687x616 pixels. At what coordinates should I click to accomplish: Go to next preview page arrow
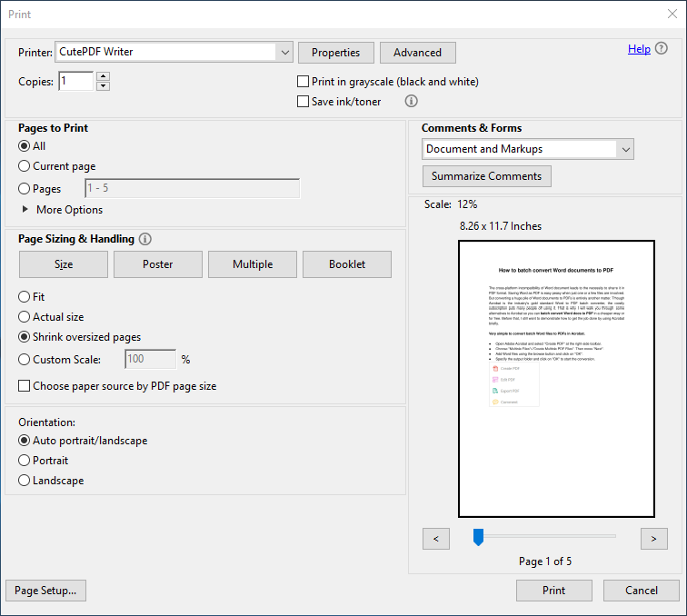tap(653, 539)
